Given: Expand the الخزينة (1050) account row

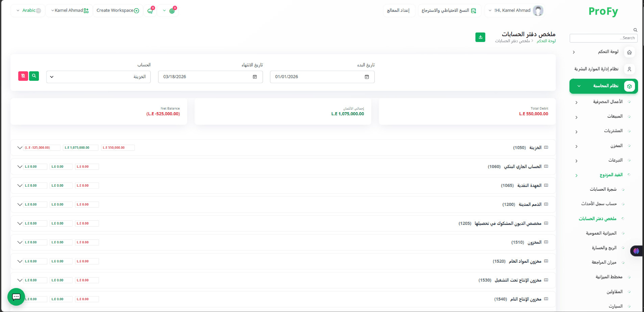Looking at the screenshot, I should (x=20, y=148).
